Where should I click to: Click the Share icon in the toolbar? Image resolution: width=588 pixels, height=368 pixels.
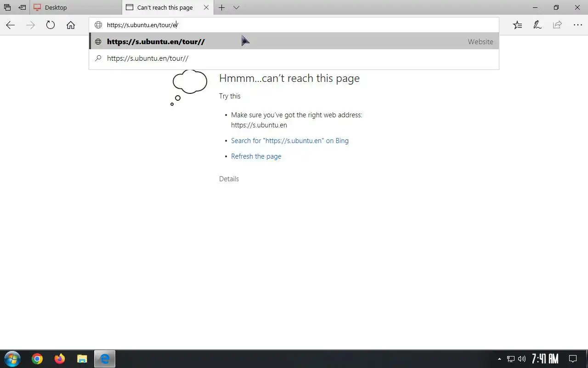pos(557,25)
